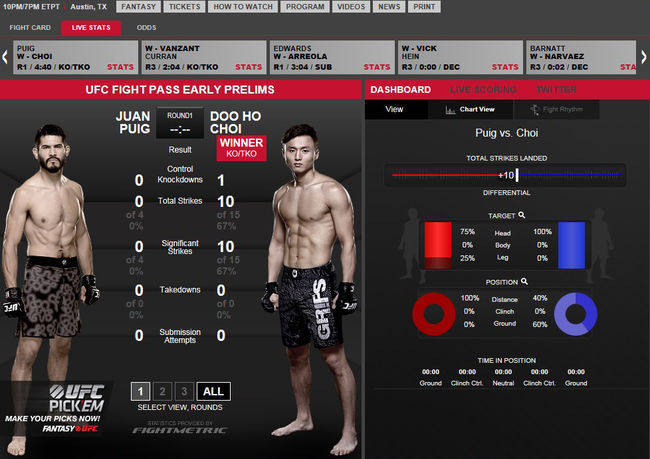Click the UFC Pick'Em logo banner
The image size is (650, 459).
[56, 408]
